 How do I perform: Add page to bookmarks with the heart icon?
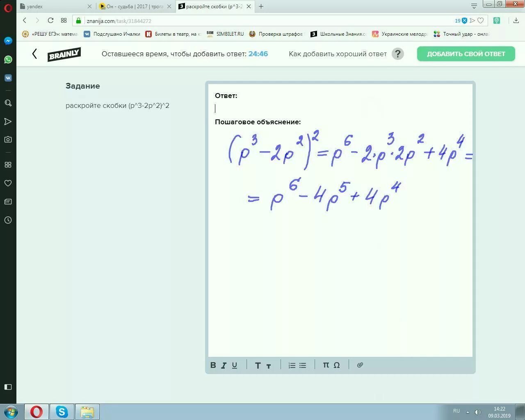point(481,21)
